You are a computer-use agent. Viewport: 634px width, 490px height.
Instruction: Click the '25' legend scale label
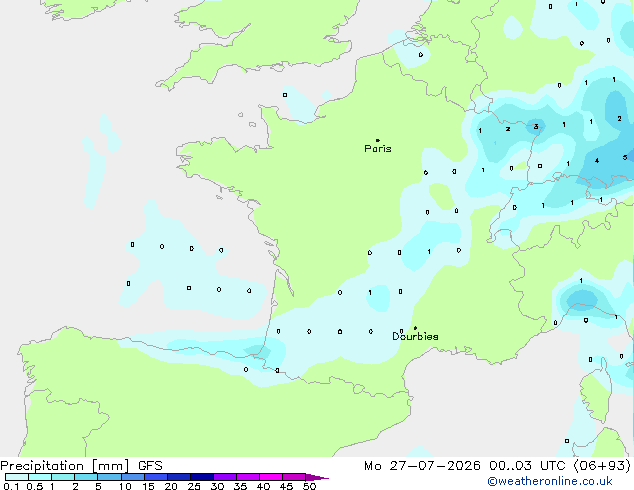tap(194, 486)
